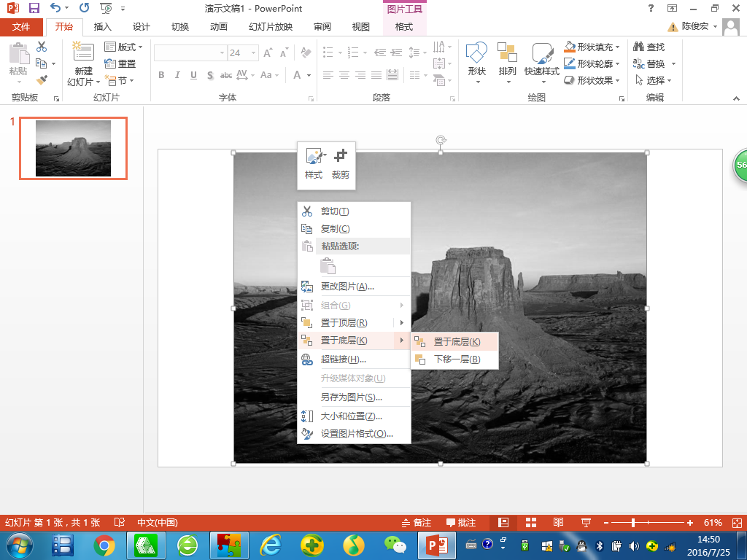This screenshot has width=747, height=560.
Task: Choose Save as Picture (另存为图片) entry
Action: pyautogui.click(x=354, y=397)
